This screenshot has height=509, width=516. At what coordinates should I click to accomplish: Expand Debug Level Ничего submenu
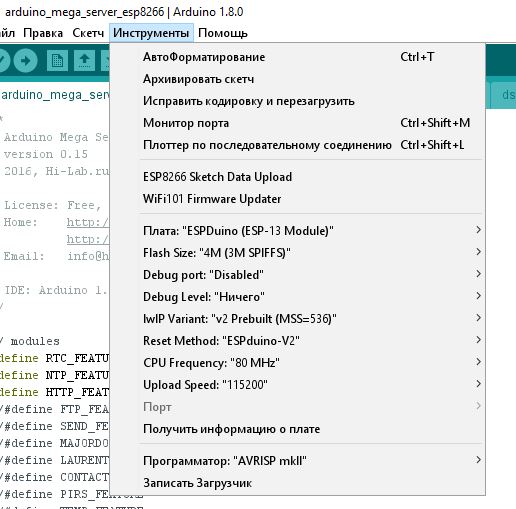297,297
